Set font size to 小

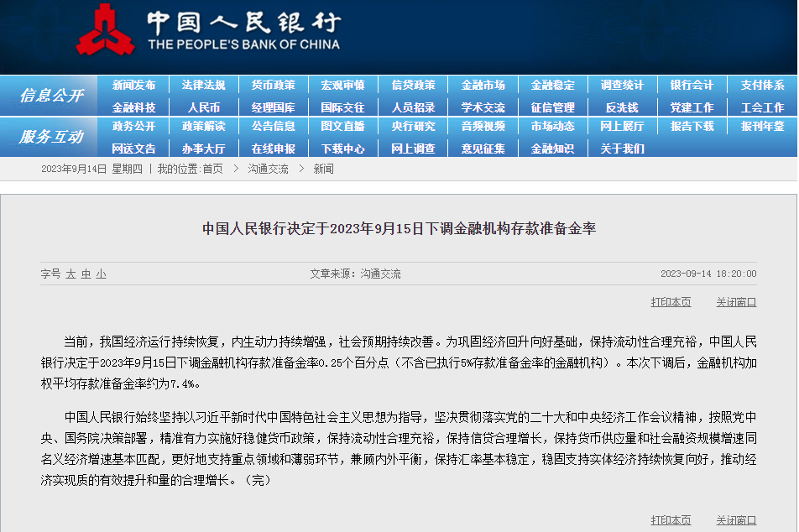point(102,274)
